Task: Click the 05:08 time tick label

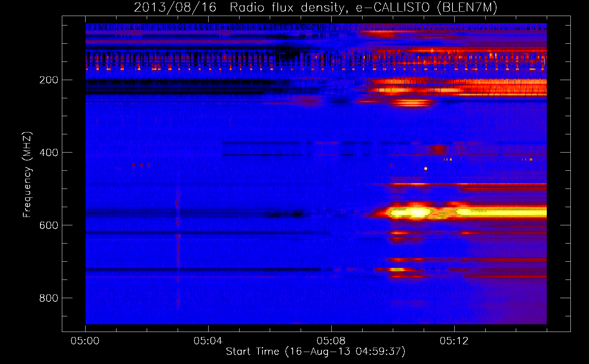Action: click(331, 341)
